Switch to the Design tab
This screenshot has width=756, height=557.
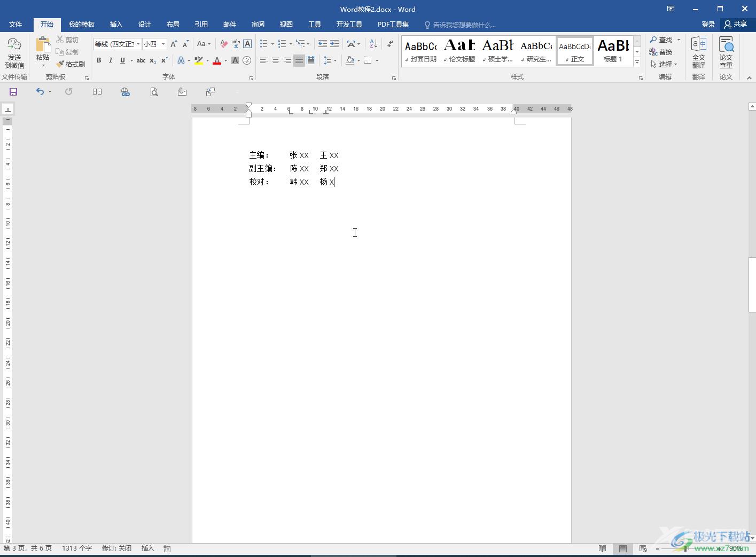point(144,25)
